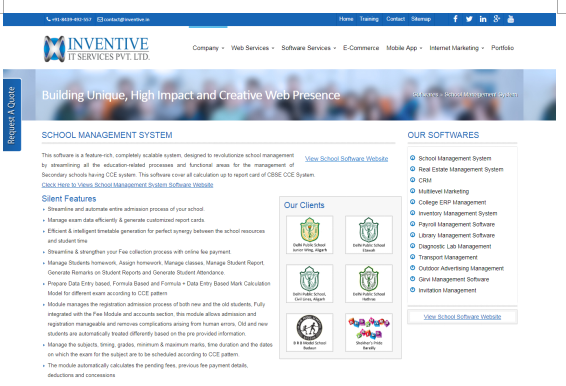Open the Portfolio menu item
This screenshot has width=566, height=386.
[502, 48]
